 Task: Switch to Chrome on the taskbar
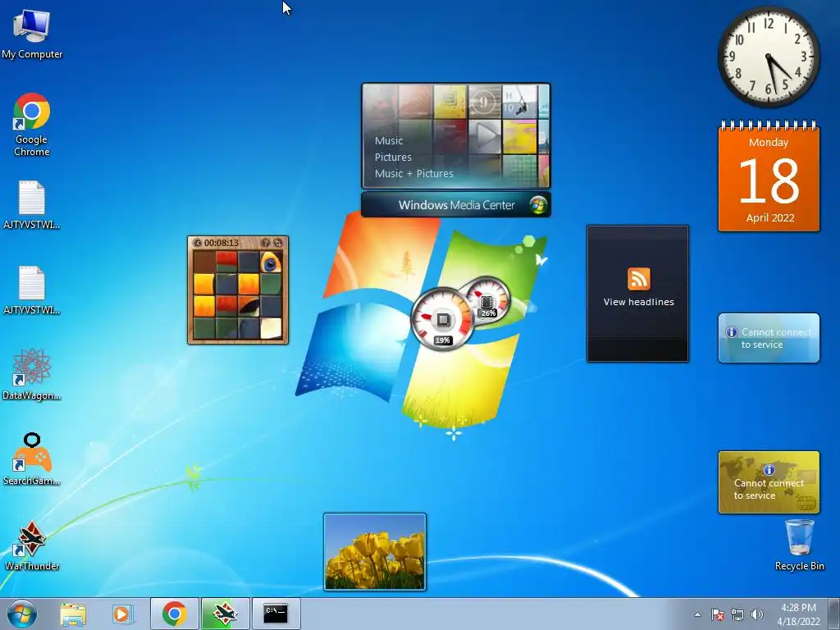(x=175, y=614)
